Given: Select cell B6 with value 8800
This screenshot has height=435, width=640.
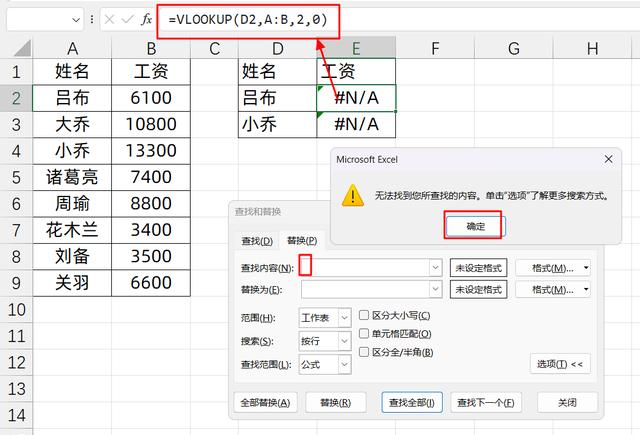Looking at the screenshot, I should (151, 204).
